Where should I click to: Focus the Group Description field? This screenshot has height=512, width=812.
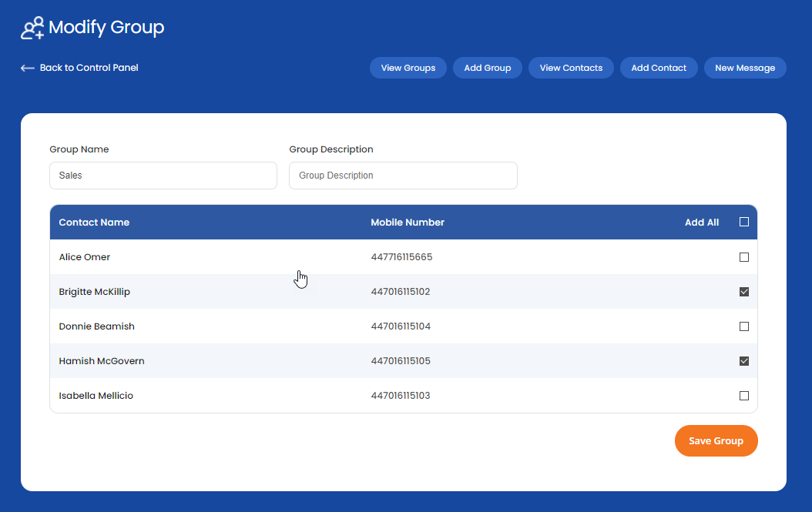coord(403,176)
